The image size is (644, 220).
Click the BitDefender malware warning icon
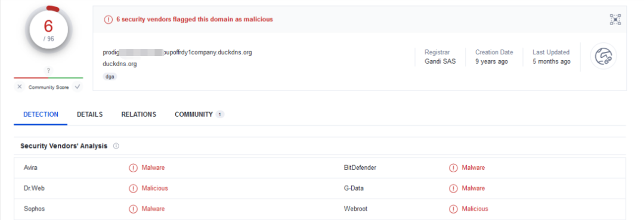[x=453, y=168]
